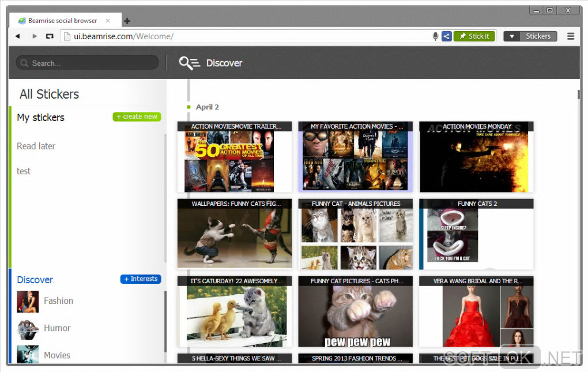Click the Humor interest thumbnail icon

[28, 329]
